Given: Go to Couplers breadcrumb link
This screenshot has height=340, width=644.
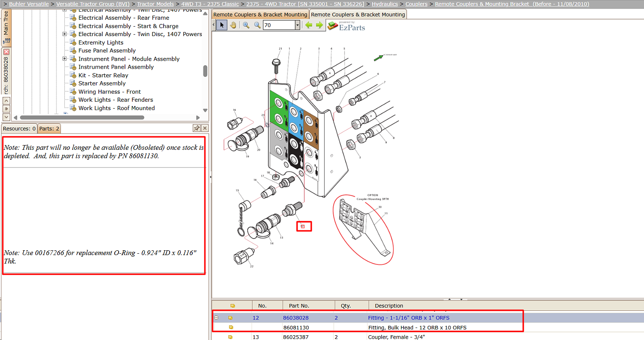Looking at the screenshot, I should 416,4.
